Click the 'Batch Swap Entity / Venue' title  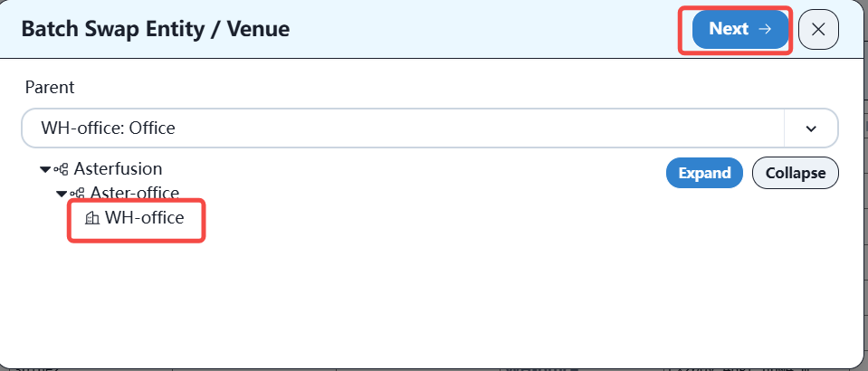point(155,29)
